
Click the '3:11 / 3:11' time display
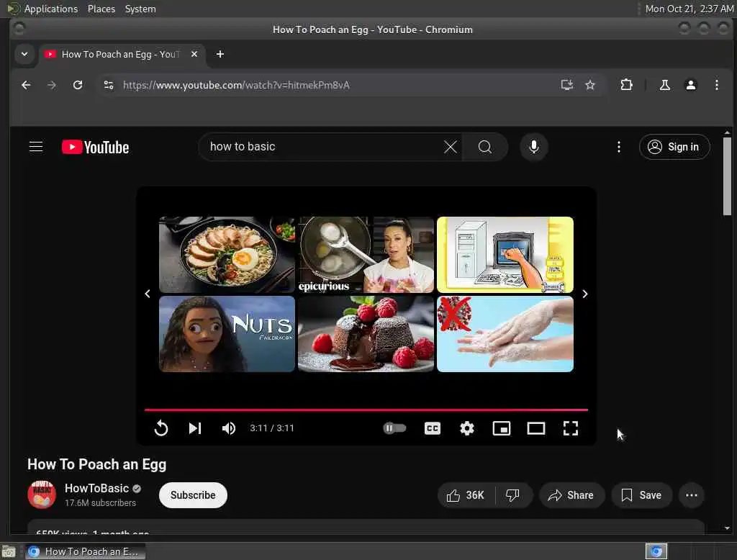point(271,428)
